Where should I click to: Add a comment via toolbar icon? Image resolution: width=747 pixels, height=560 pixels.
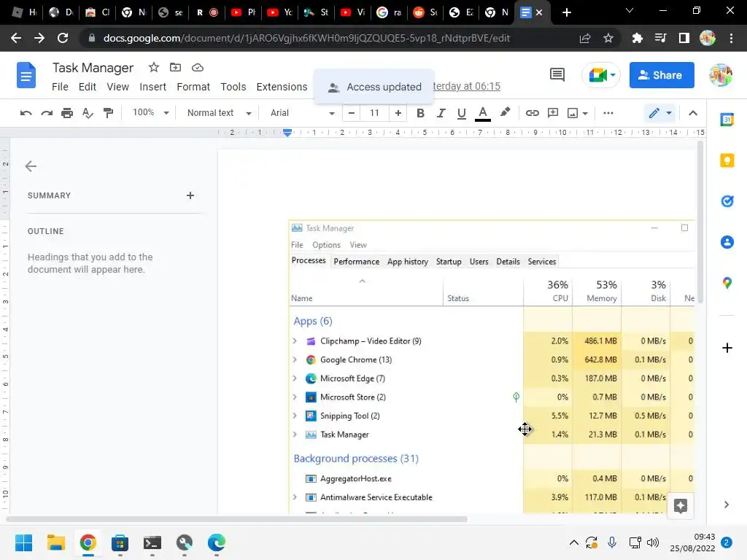click(553, 113)
